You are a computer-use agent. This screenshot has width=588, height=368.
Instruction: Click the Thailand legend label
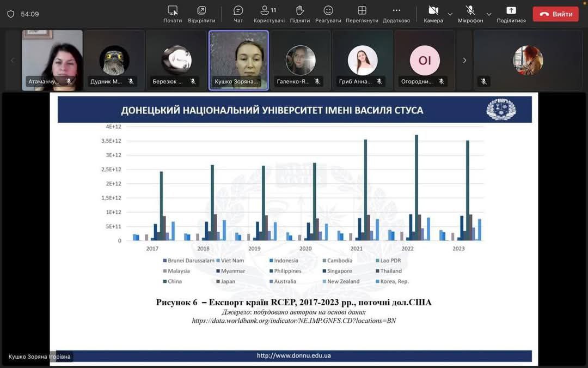(x=391, y=271)
